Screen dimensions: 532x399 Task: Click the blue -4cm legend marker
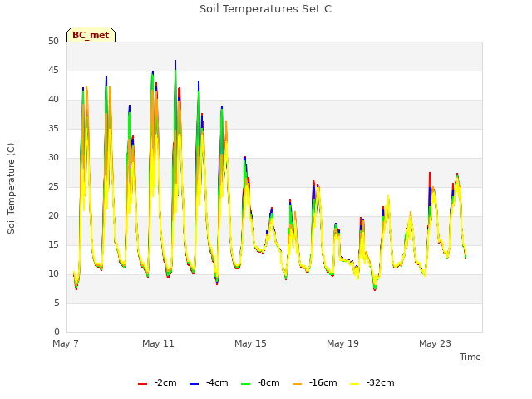pyautogui.click(x=194, y=384)
